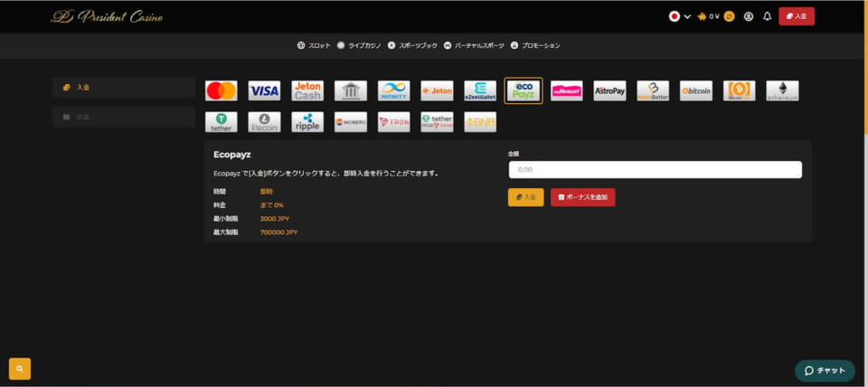This screenshot has height=387, width=868.
Task: Select AstroPay payment method
Action: click(609, 90)
